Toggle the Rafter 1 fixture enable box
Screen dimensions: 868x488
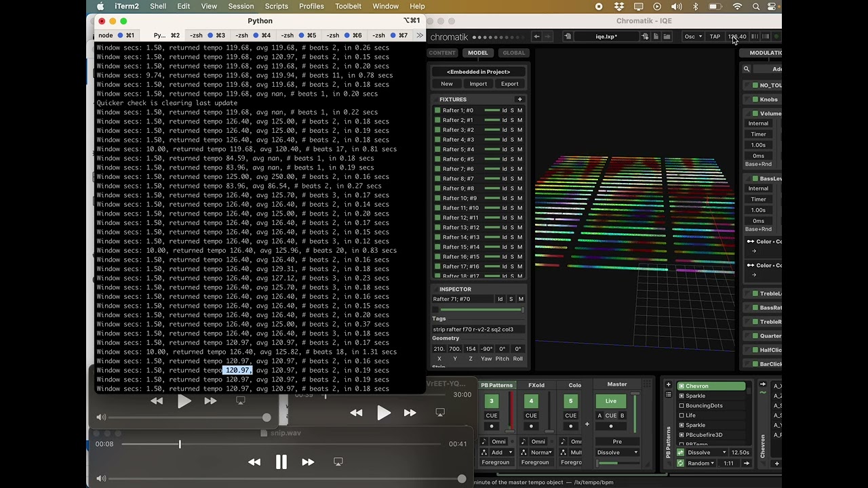coord(437,110)
